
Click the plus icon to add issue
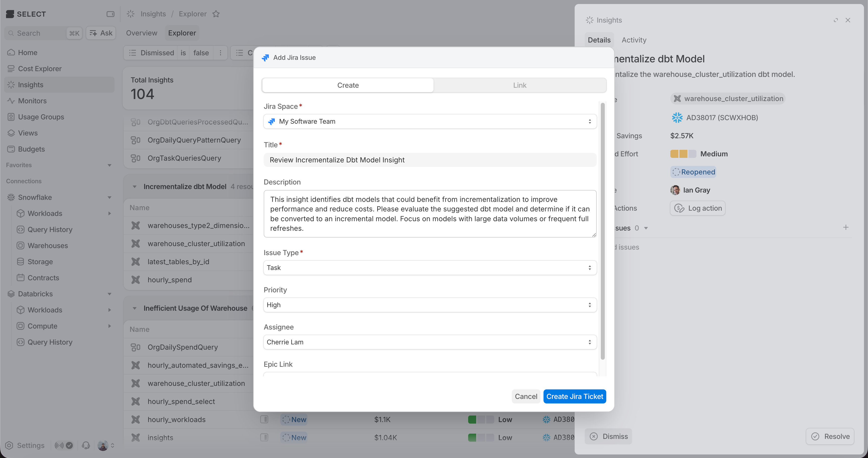click(x=846, y=227)
